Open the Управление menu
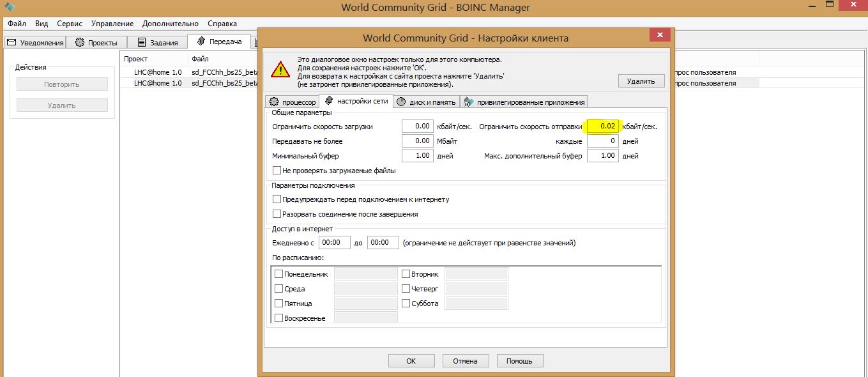The image size is (868, 377). click(112, 24)
